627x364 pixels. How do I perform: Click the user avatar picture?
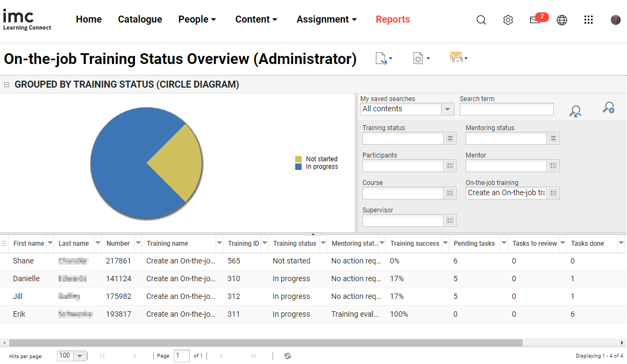coord(616,19)
